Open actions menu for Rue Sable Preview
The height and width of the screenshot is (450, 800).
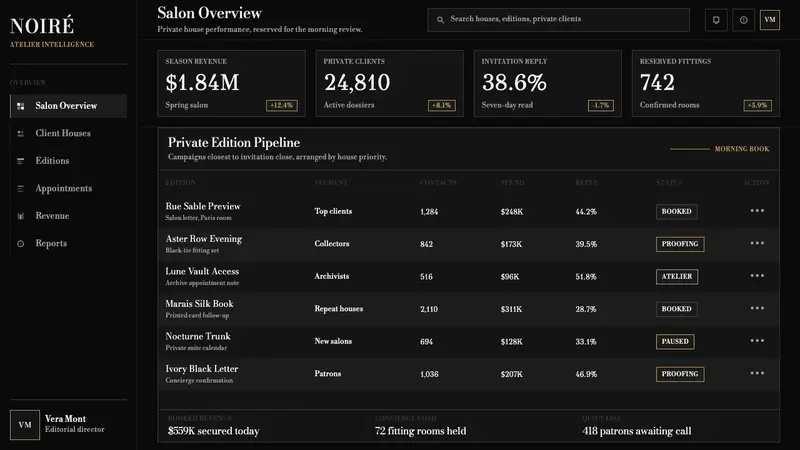[x=757, y=211]
